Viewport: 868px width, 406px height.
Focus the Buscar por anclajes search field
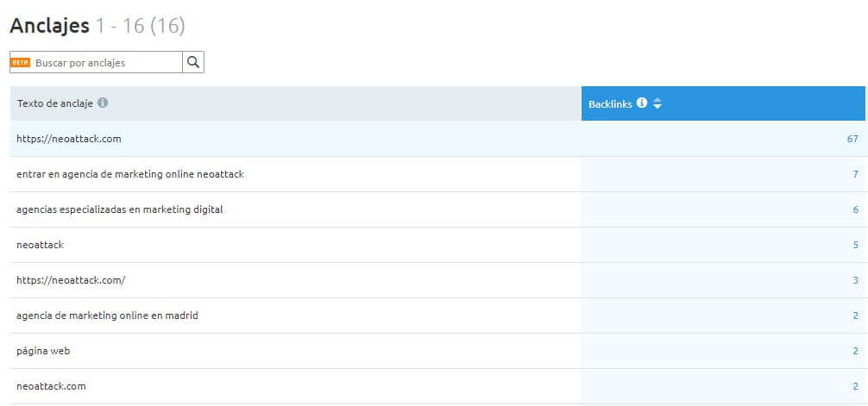(106, 62)
